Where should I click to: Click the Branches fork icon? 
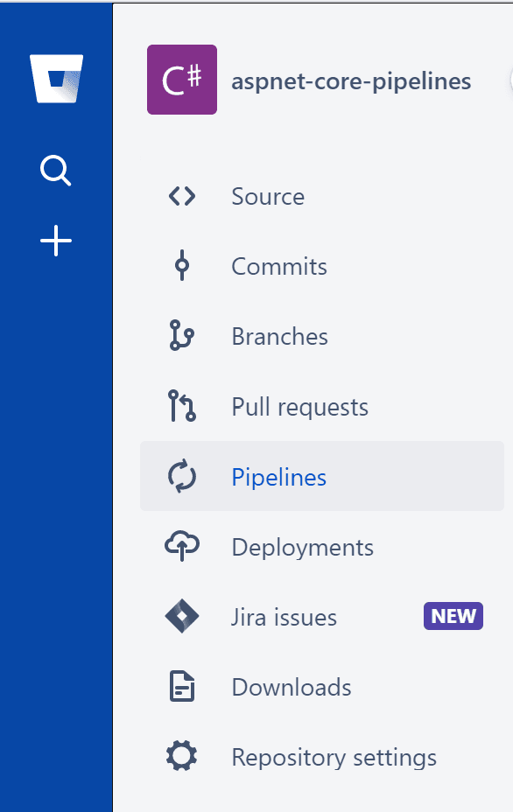click(182, 335)
